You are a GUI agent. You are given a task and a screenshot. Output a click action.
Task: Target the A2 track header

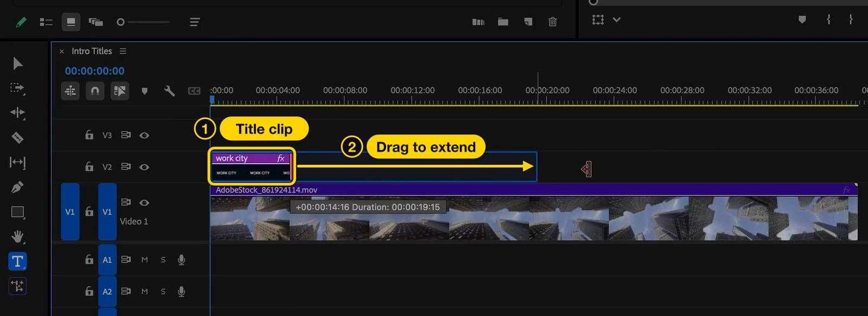click(x=107, y=291)
